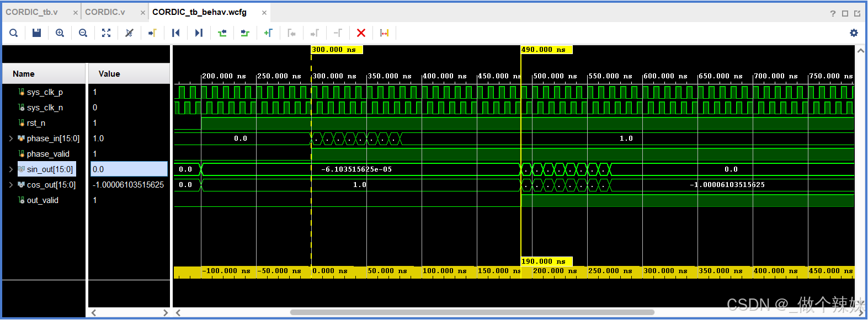868x320 pixels.
Task: Open waveform settings gear
Action: (x=854, y=33)
